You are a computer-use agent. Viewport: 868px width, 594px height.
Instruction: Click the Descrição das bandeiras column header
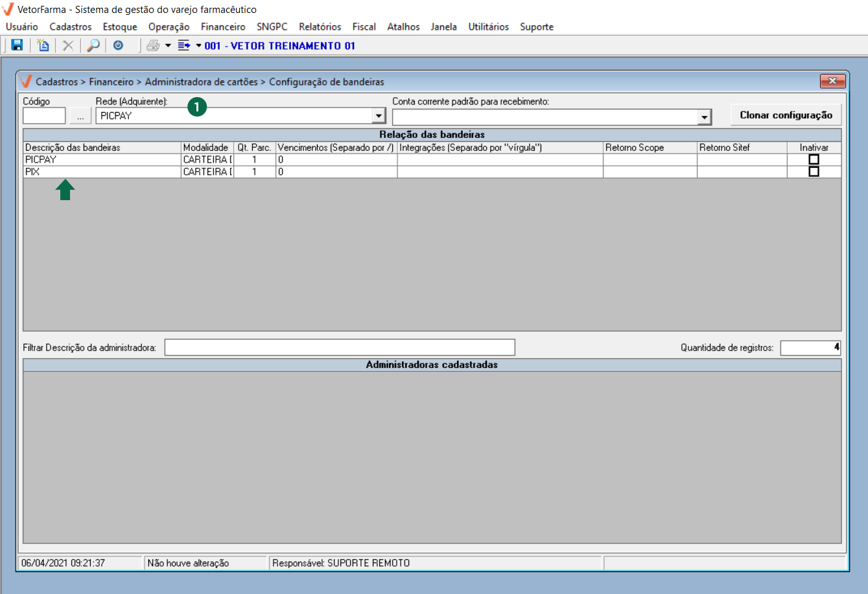(102, 148)
